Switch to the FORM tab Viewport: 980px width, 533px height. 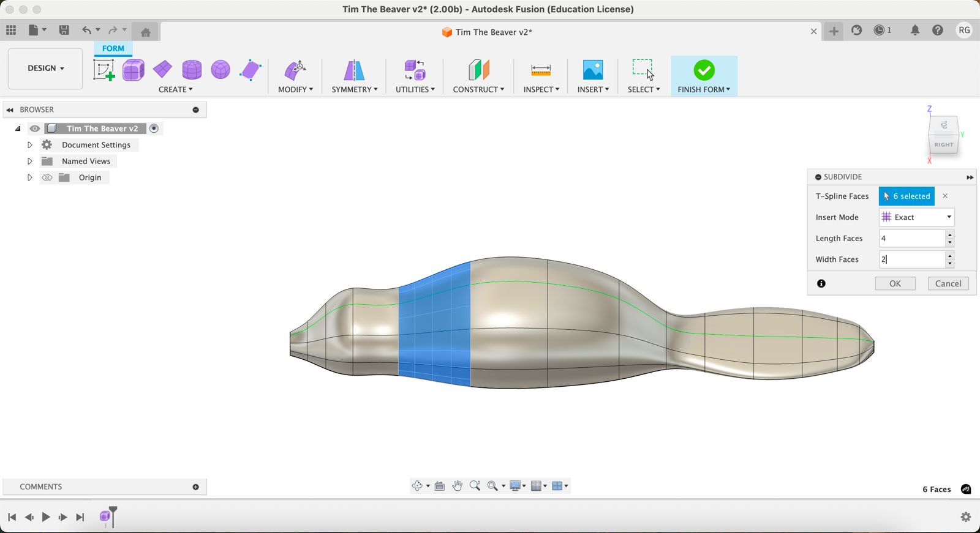click(113, 48)
